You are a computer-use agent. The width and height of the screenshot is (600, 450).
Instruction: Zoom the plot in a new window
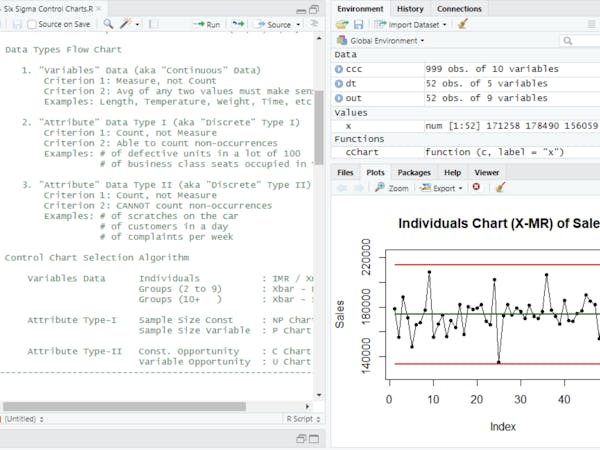point(392,188)
